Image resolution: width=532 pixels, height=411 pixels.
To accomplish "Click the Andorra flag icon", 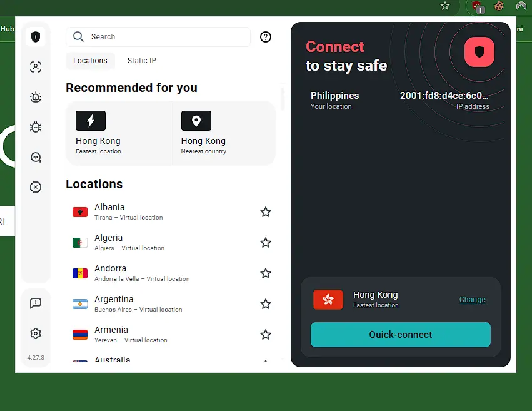I will (x=80, y=273).
